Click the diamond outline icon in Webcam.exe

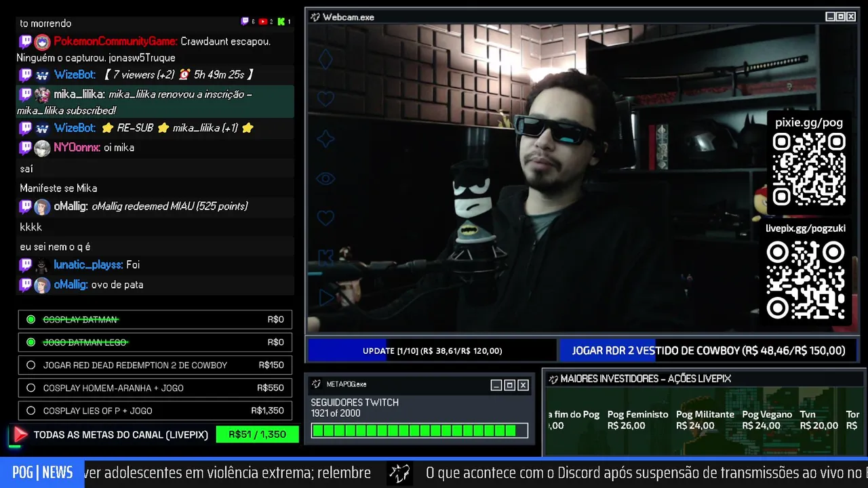coord(325,59)
